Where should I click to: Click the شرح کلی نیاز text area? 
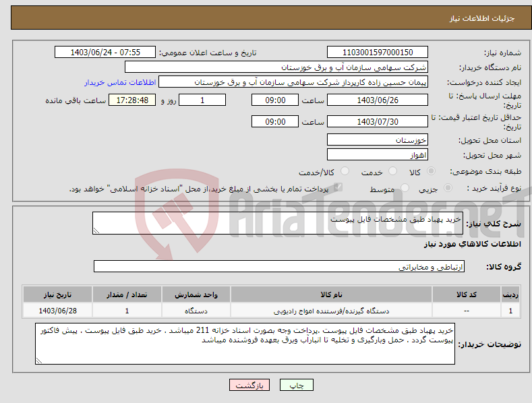click(278, 223)
